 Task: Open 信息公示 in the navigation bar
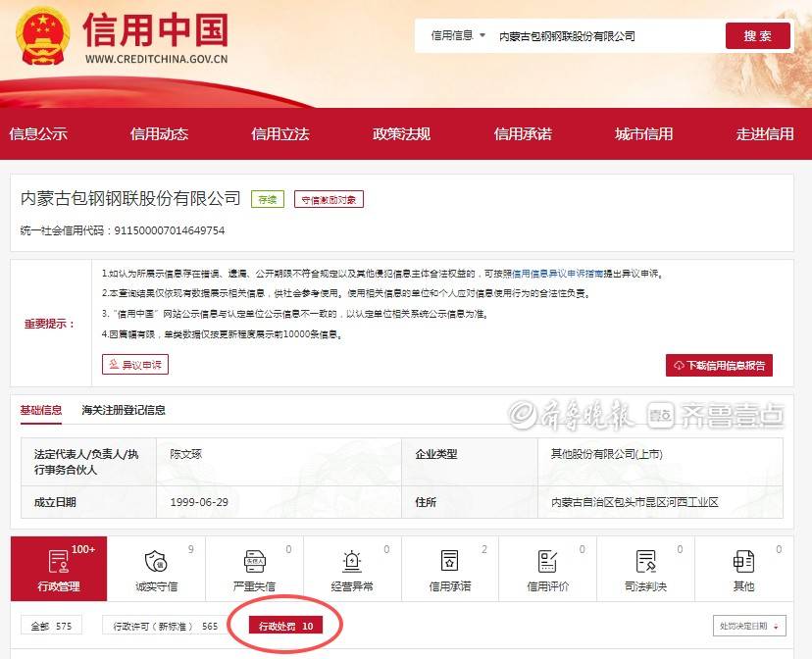tap(38, 134)
